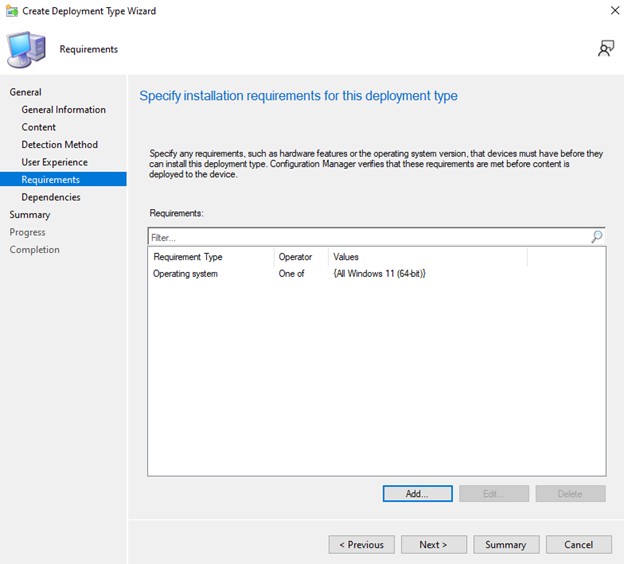Viewport: 624px width, 564px height.
Task: Click the search magnifier icon in filter box
Action: point(597,237)
